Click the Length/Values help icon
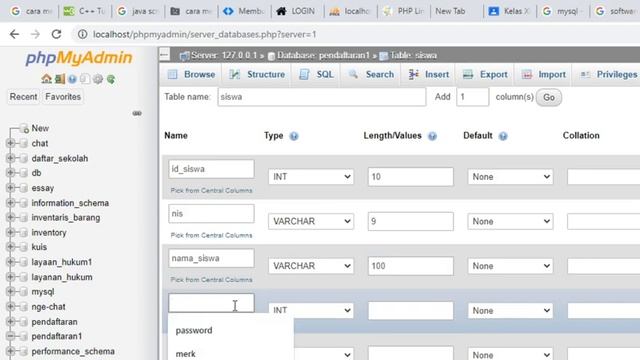This screenshot has width=640, height=360. (x=432, y=136)
